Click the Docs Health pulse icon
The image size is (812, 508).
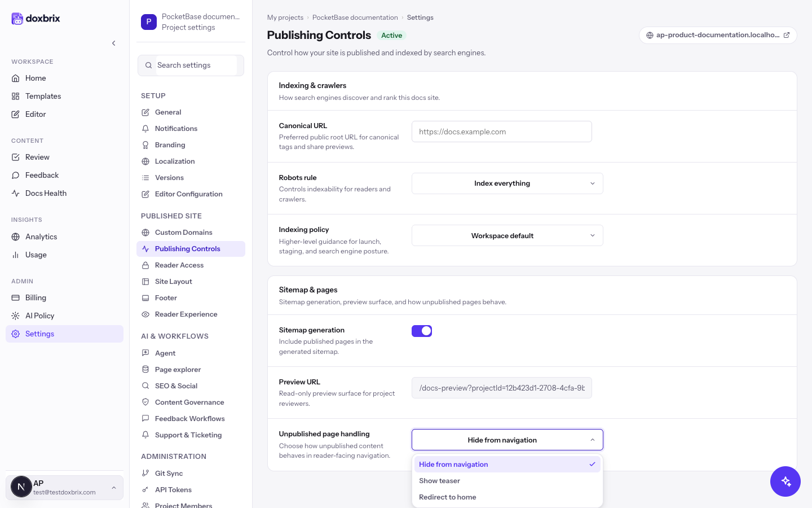[16, 193]
